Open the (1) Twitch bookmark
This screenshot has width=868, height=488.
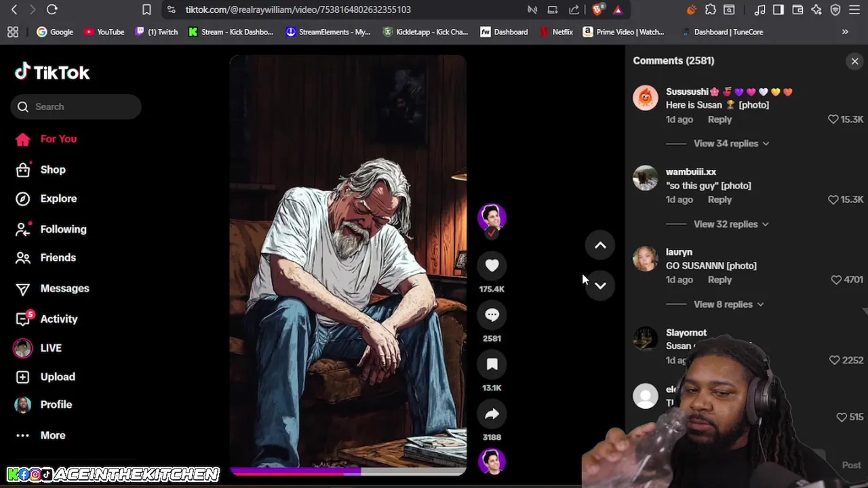click(157, 32)
